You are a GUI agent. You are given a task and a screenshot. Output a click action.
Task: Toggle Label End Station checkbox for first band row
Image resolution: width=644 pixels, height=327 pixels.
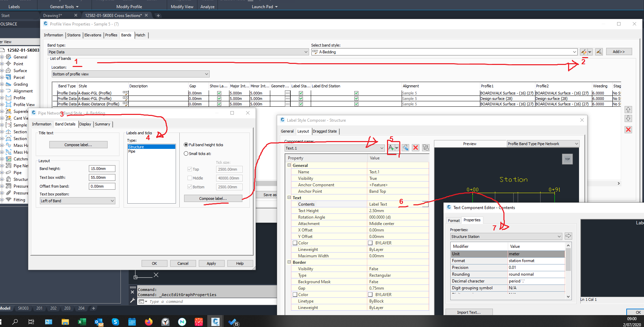click(356, 93)
